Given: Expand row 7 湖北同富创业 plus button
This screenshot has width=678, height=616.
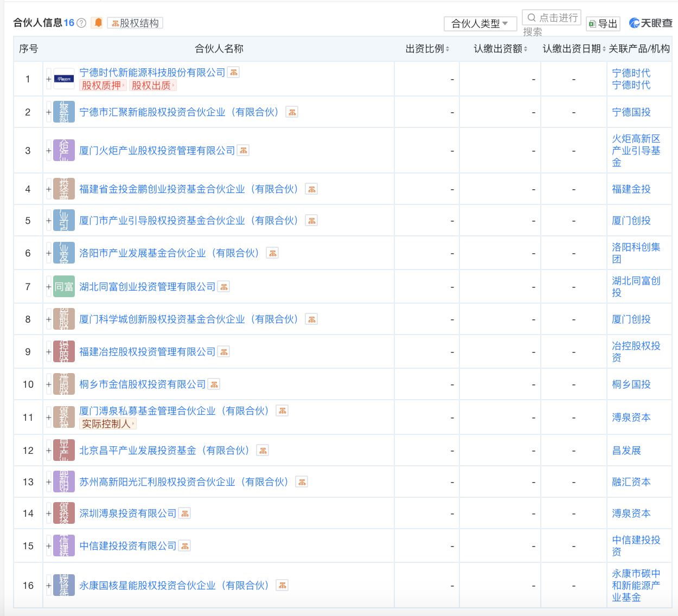Looking at the screenshot, I should pos(49,287).
